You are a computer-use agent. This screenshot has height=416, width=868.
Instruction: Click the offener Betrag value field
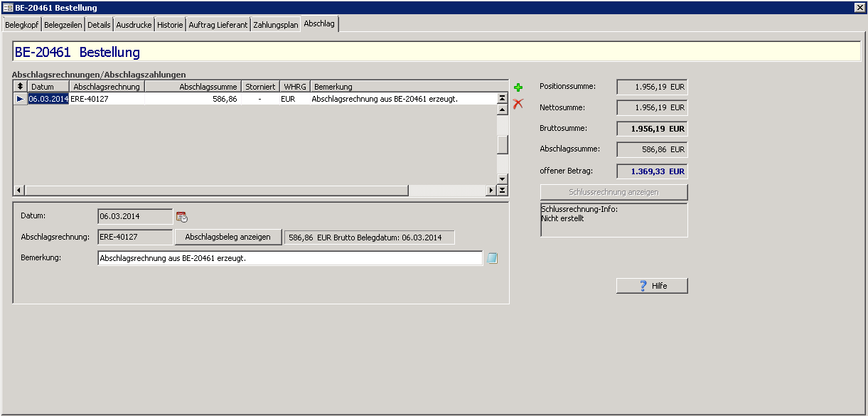coord(652,171)
